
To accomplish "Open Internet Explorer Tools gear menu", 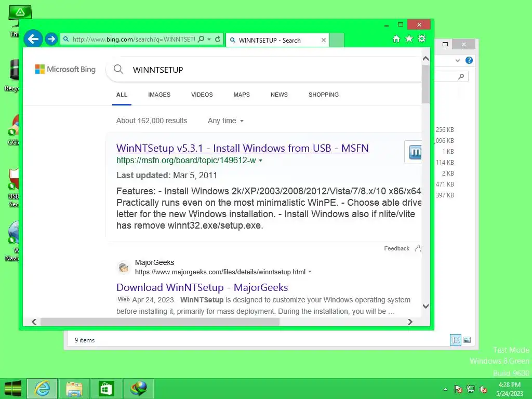I will [422, 38].
